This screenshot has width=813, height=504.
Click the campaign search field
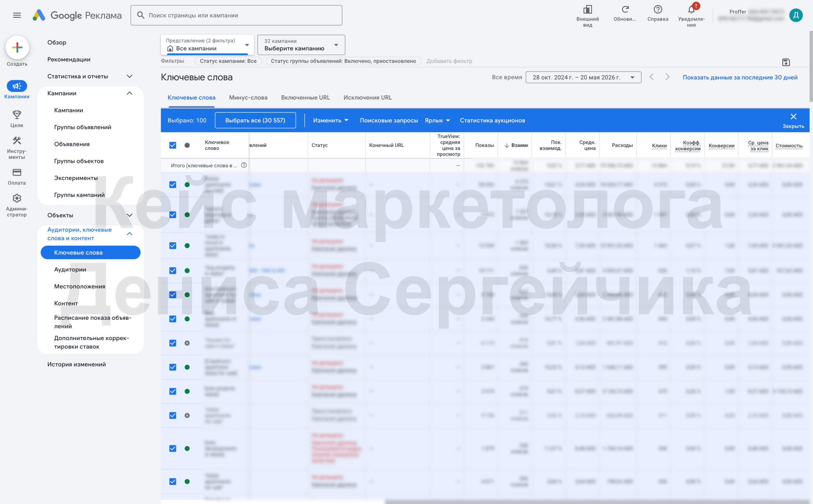pyautogui.click(x=236, y=15)
